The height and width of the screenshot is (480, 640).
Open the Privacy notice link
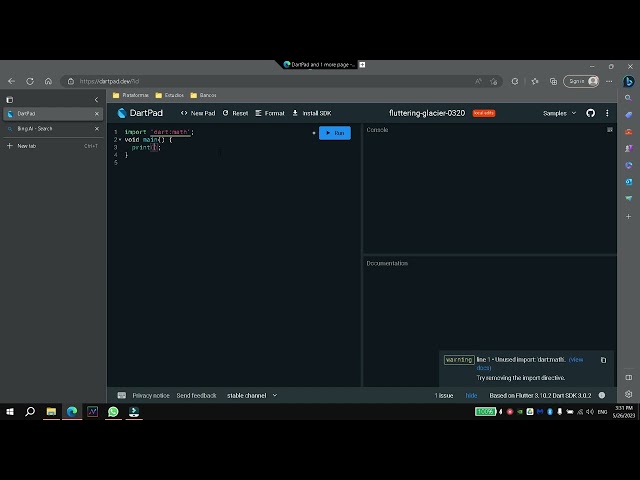(x=151, y=395)
